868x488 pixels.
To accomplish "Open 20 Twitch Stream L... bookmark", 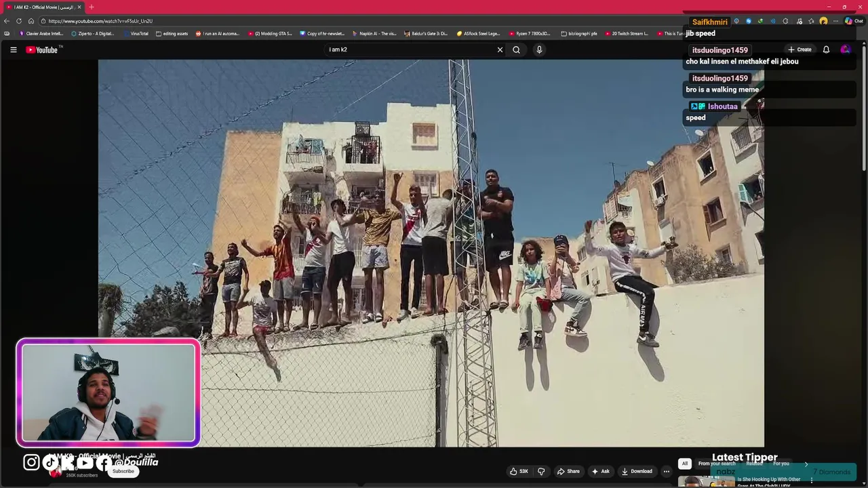I will pos(627,33).
